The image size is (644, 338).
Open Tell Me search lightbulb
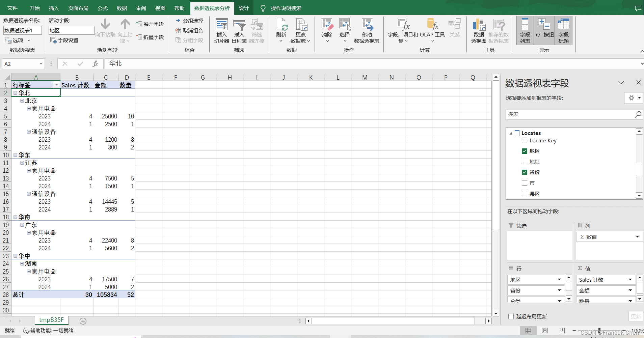click(263, 8)
